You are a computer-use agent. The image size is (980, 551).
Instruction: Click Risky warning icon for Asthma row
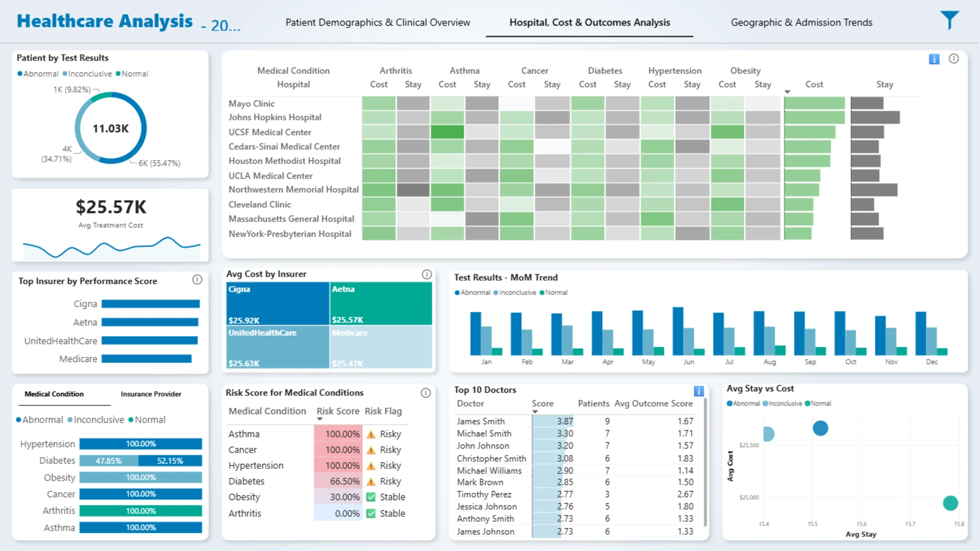click(371, 434)
